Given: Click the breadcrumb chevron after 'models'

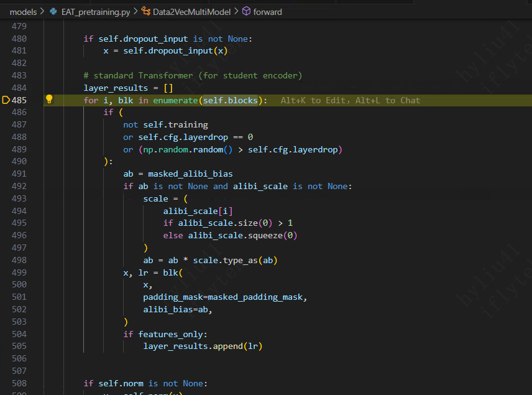Looking at the screenshot, I should (x=42, y=12).
